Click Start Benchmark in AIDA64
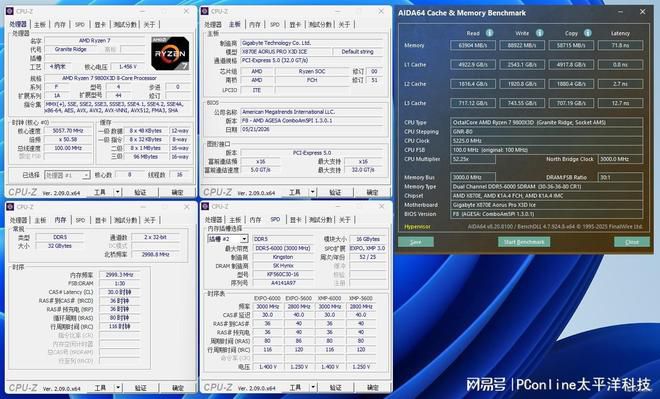 coord(524,242)
